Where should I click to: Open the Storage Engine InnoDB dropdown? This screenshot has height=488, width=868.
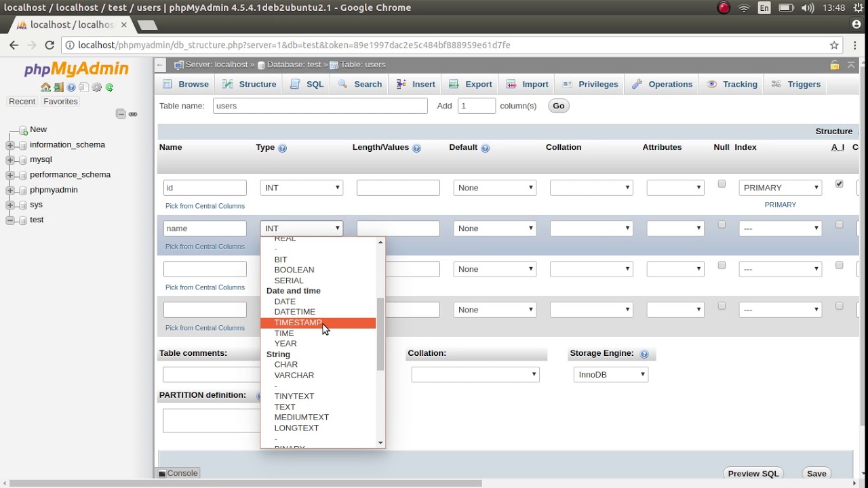(x=611, y=375)
